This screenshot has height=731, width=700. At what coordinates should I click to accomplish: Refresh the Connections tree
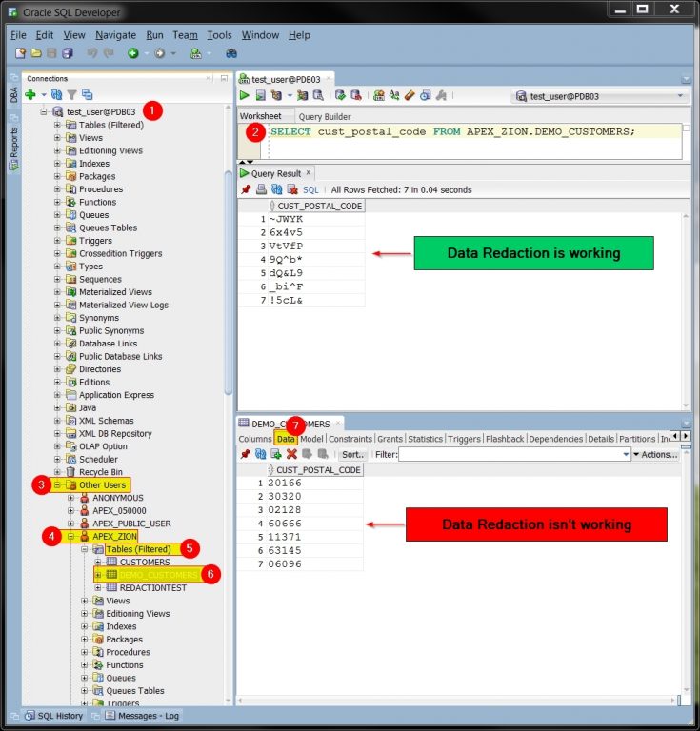pos(56,94)
